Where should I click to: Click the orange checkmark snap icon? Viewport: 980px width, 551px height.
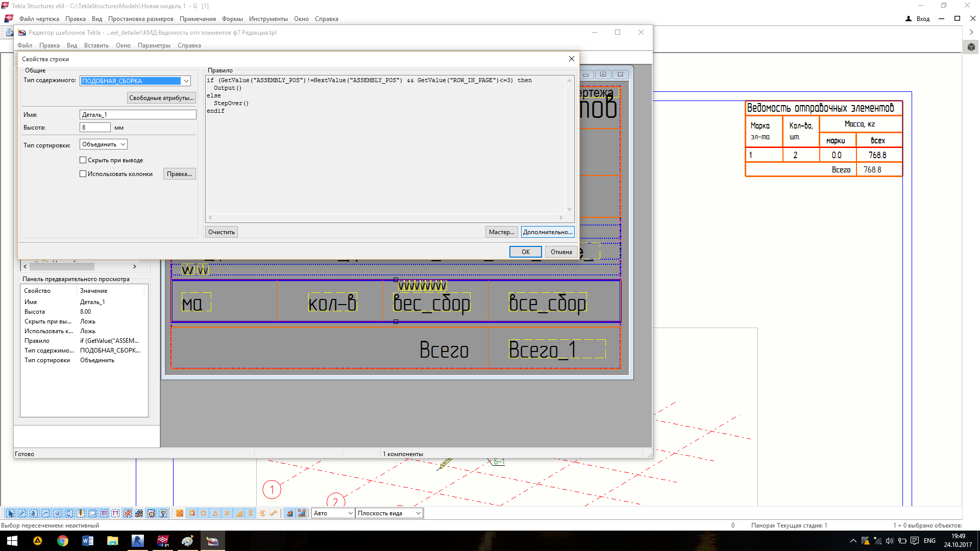[x=274, y=513]
